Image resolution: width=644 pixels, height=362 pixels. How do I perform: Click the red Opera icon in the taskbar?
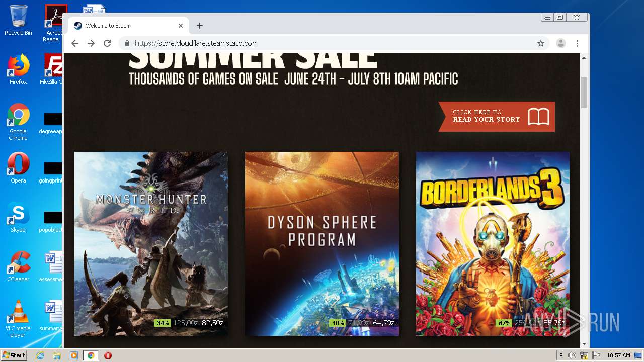(108, 355)
